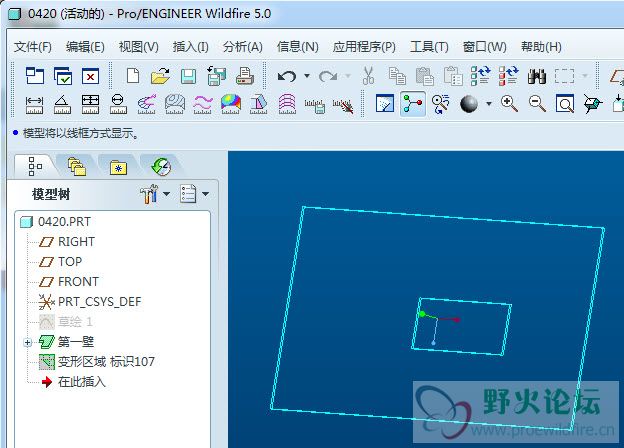The height and width of the screenshot is (448, 624).
Task: Save the model with floppy disk icon
Action: 188,76
